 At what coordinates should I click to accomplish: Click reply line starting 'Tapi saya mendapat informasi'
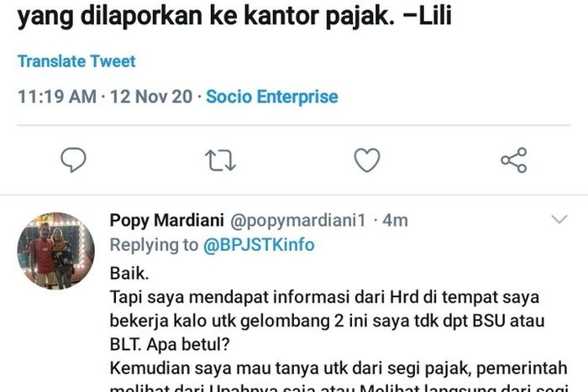(x=324, y=297)
